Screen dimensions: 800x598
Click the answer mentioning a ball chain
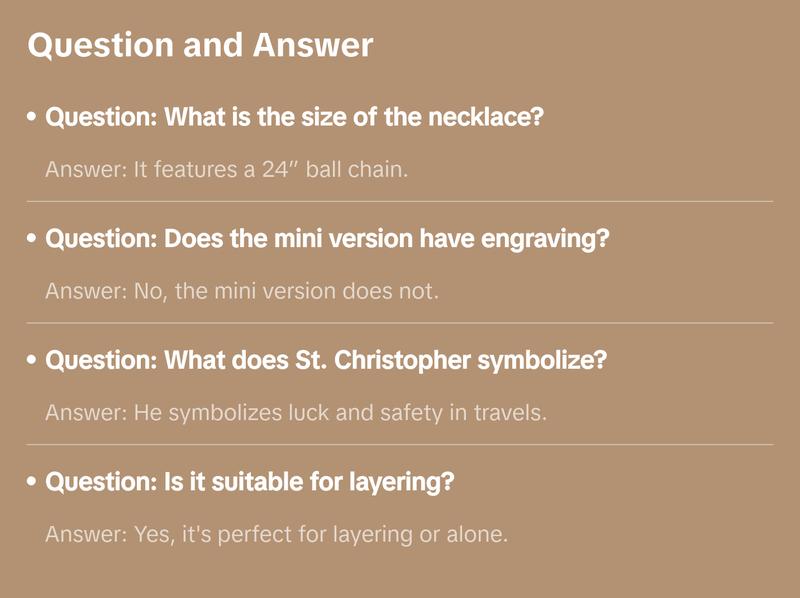pos(227,170)
